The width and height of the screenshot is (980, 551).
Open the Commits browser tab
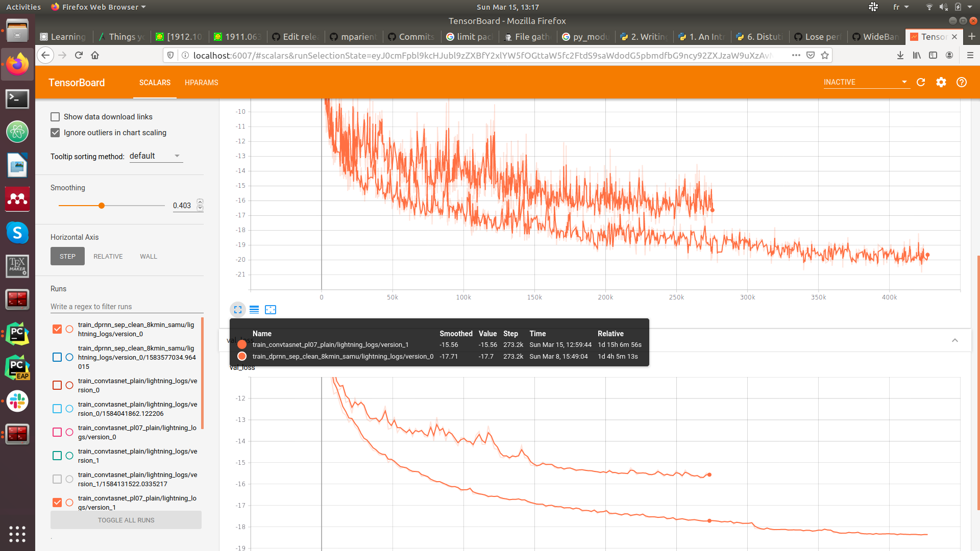point(411,37)
